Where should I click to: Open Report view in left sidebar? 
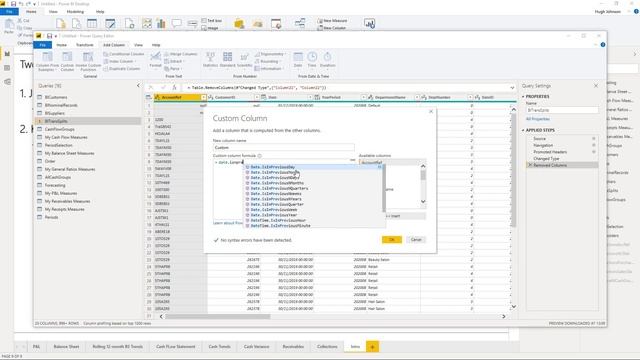(7, 54)
